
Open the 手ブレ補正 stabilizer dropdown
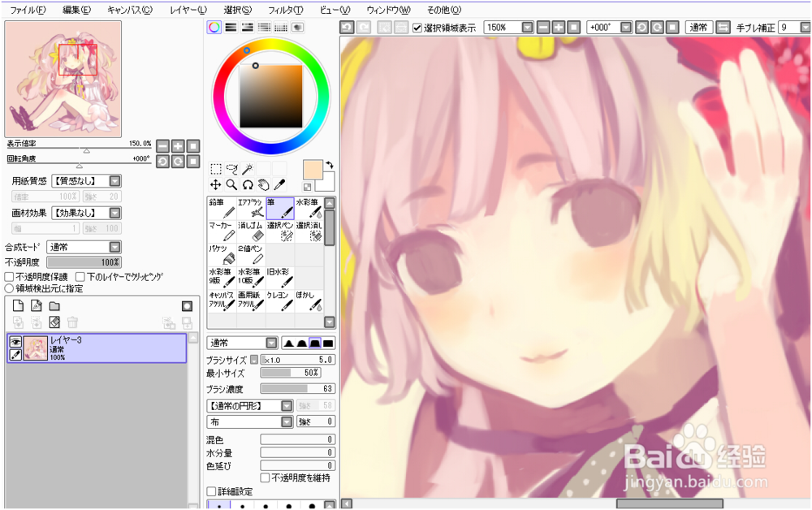click(805, 28)
